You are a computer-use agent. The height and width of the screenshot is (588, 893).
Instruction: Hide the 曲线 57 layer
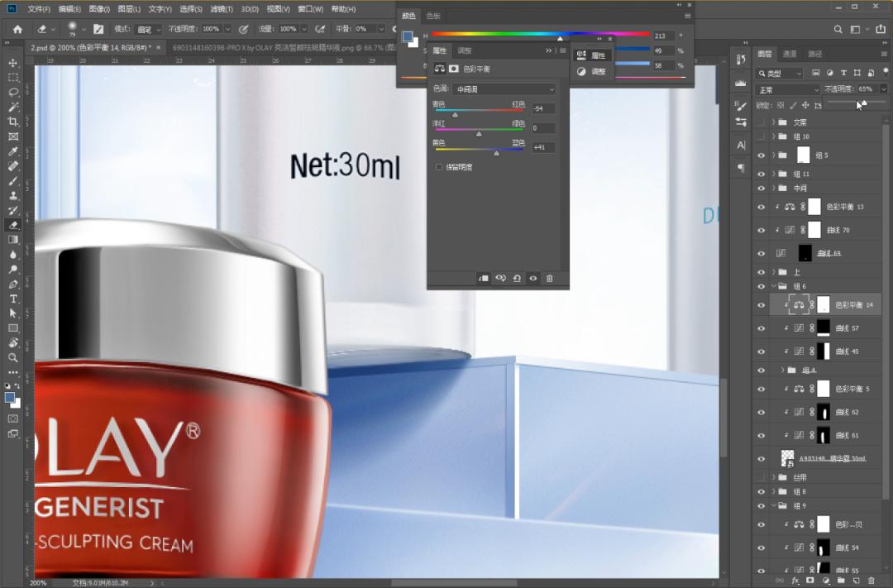[x=762, y=328]
